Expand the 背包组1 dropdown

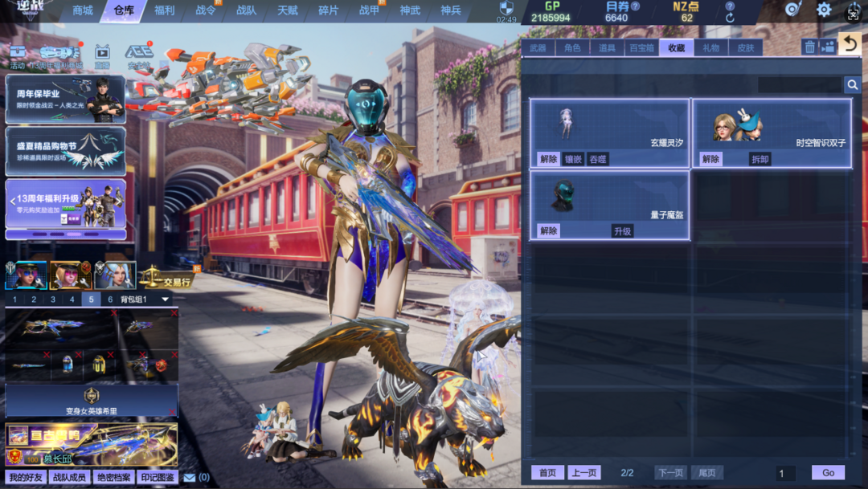click(165, 300)
